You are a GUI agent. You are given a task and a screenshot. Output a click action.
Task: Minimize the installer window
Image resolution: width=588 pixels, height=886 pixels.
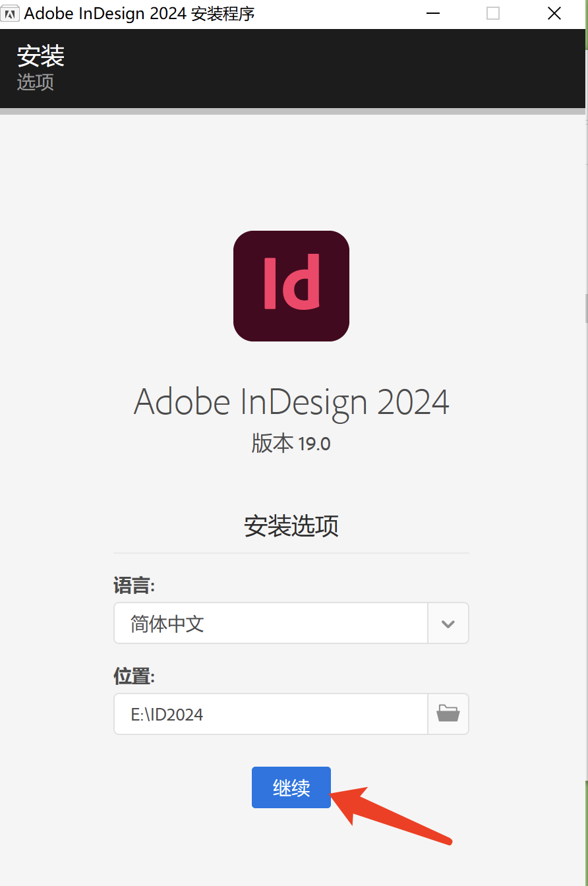coord(432,14)
